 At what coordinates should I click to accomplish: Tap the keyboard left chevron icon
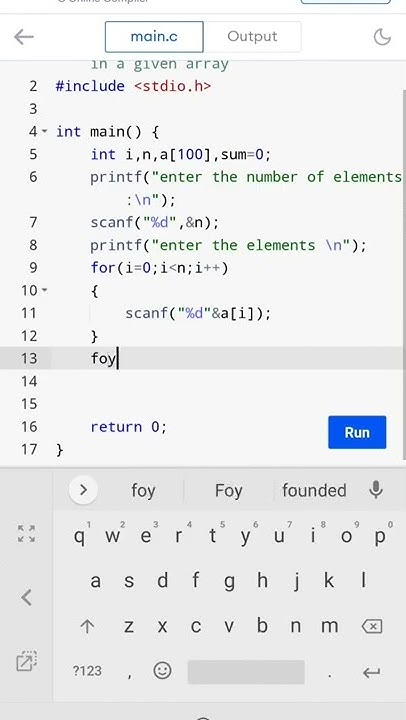tap(26, 597)
